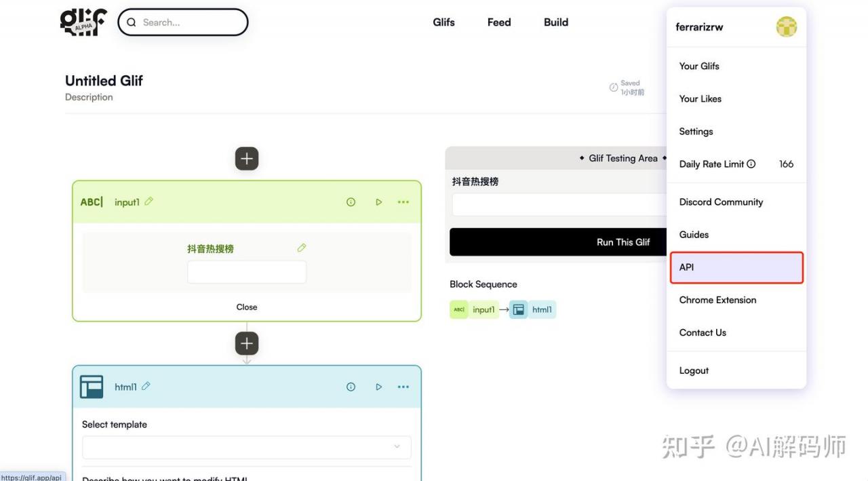Edit the 抖音热搜榜 label pencil
Viewport: 868px width, 481px height.
(302, 248)
